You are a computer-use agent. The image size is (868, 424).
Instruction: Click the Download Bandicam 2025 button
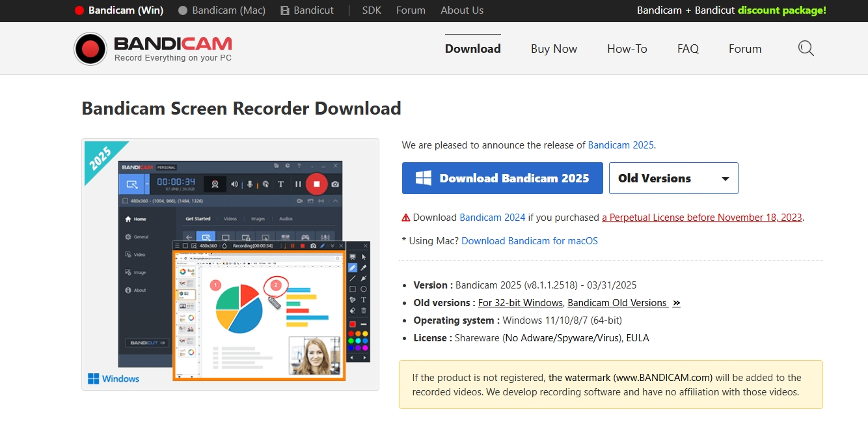coord(502,178)
